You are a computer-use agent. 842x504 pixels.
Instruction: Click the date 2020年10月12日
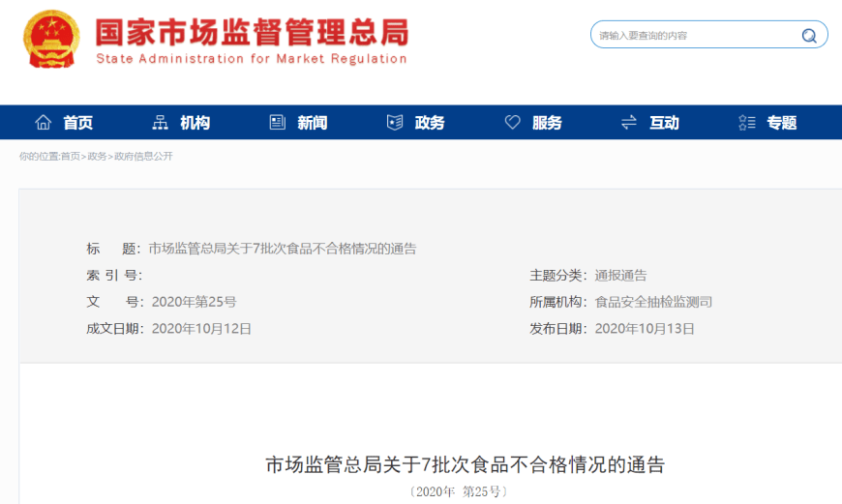pos(201,329)
